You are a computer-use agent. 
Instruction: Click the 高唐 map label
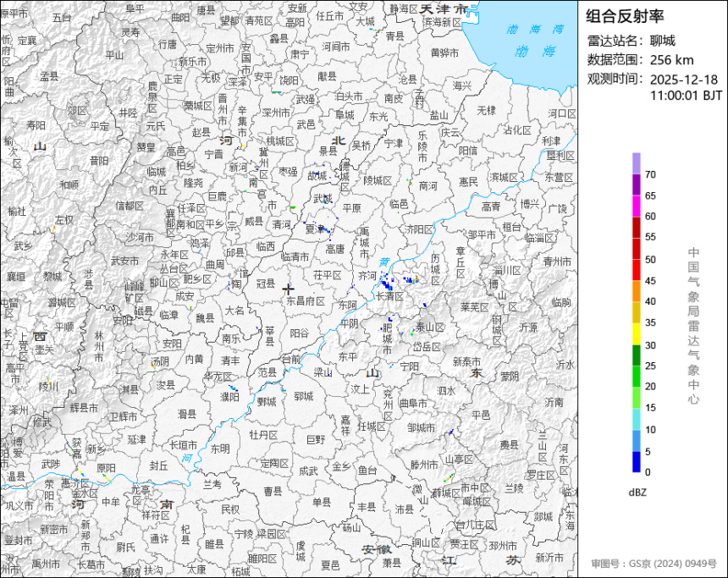[x=334, y=249]
